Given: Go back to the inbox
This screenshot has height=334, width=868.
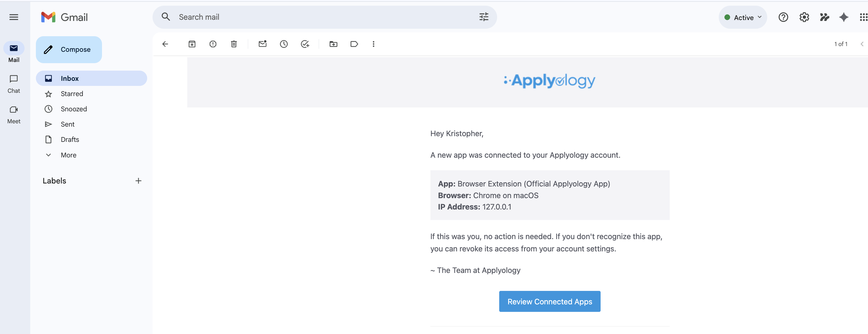Looking at the screenshot, I should 165,44.
